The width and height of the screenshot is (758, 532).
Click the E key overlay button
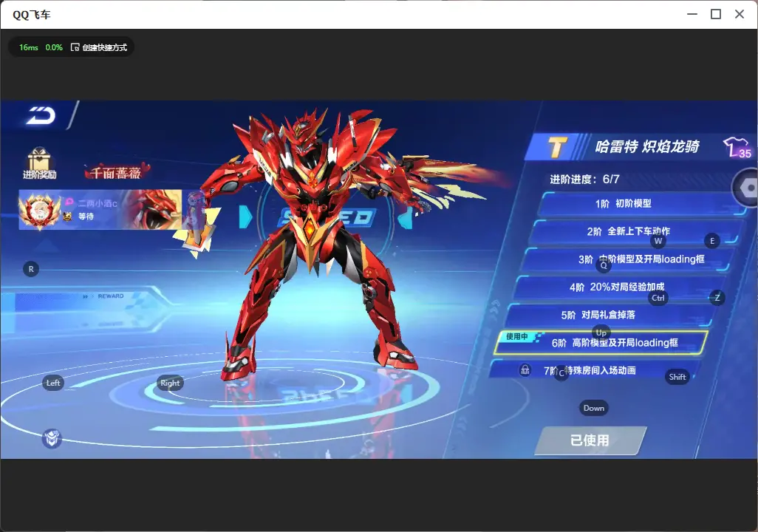pyautogui.click(x=712, y=241)
